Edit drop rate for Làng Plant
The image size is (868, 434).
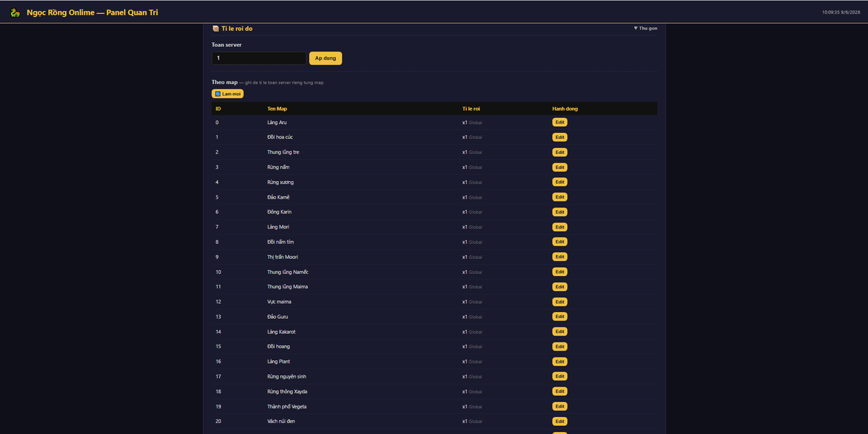click(x=559, y=361)
